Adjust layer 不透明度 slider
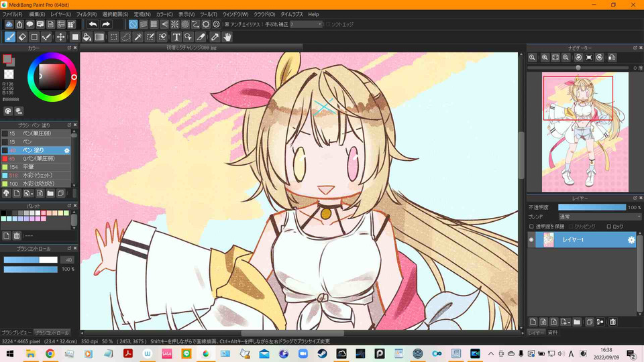 [592, 207]
